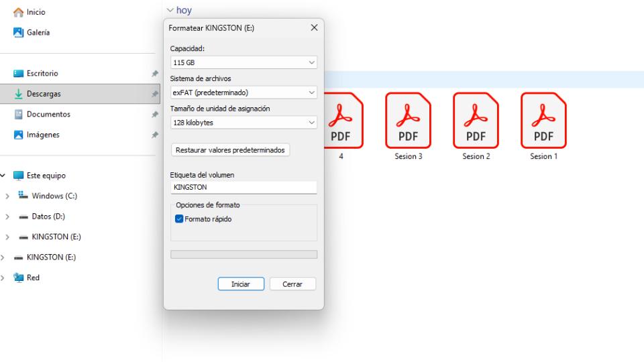Open the Sistema de archivos exFAT dropdown
The height and width of the screenshot is (362, 644).
[244, 93]
